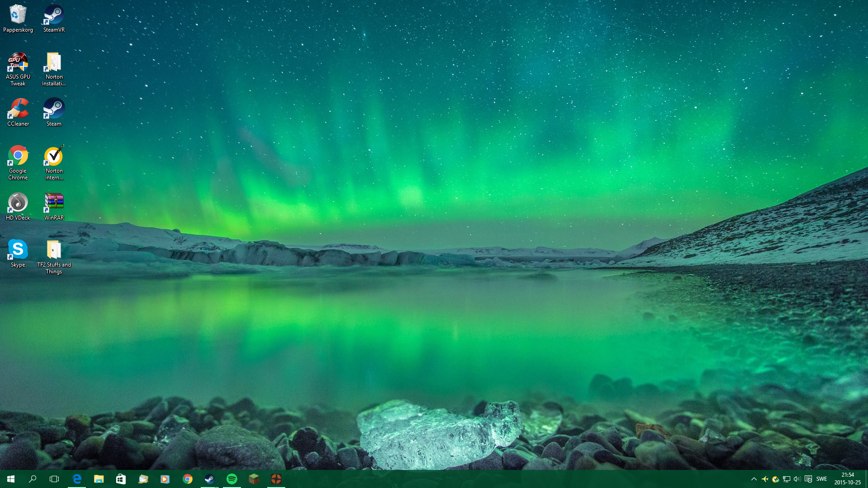
Task: Open Minecraft grass block taskbar icon
Action: click(254, 479)
